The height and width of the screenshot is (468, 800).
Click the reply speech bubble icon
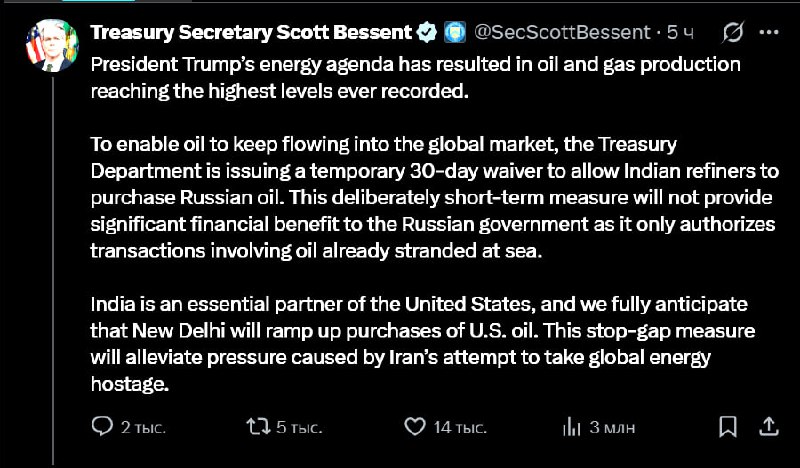[x=103, y=427]
